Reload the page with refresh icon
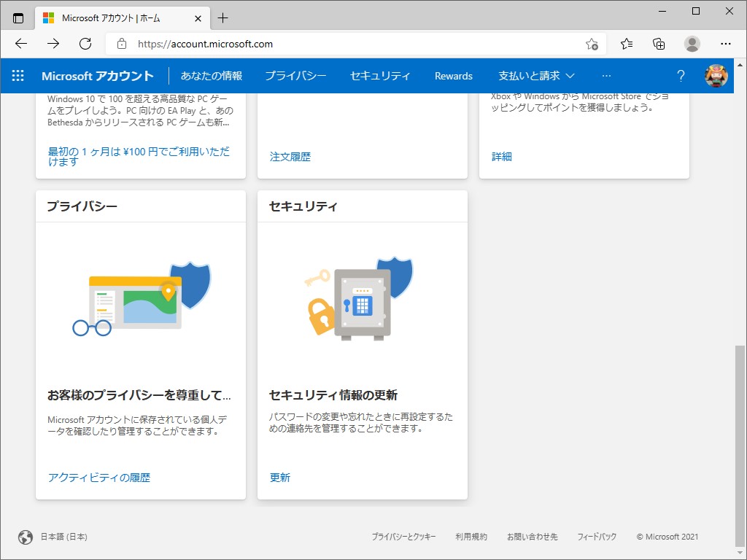The height and width of the screenshot is (560, 747). [85, 43]
